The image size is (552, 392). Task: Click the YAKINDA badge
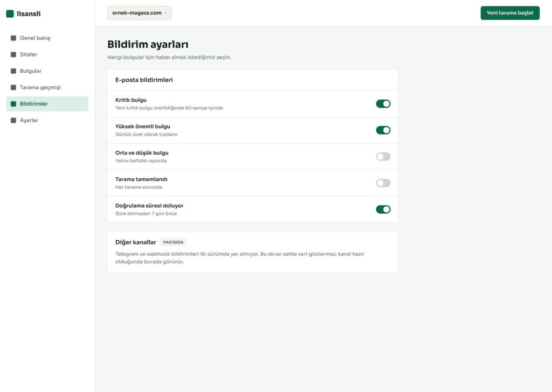[x=173, y=242]
